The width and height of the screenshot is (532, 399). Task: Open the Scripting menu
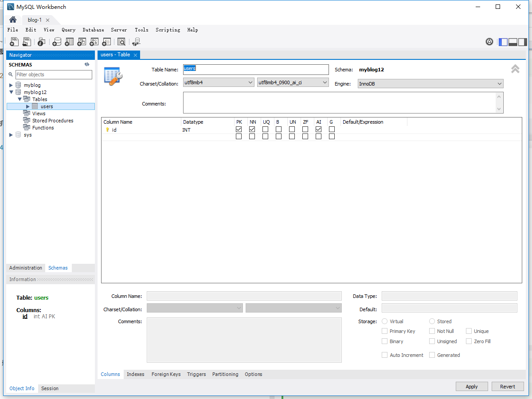(x=168, y=30)
